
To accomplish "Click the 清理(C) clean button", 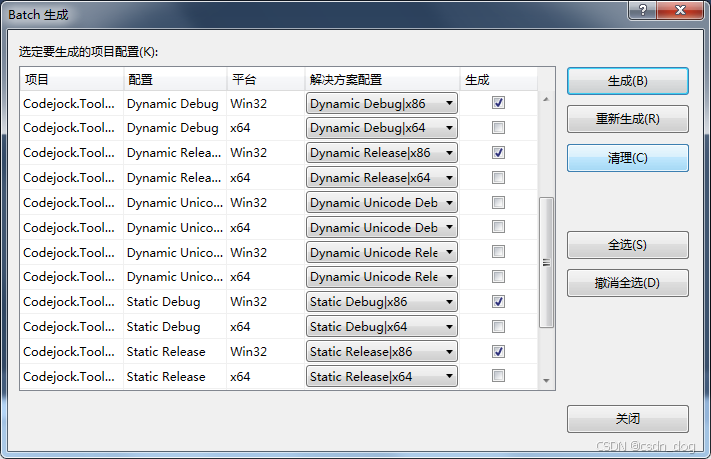I will click(x=628, y=158).
